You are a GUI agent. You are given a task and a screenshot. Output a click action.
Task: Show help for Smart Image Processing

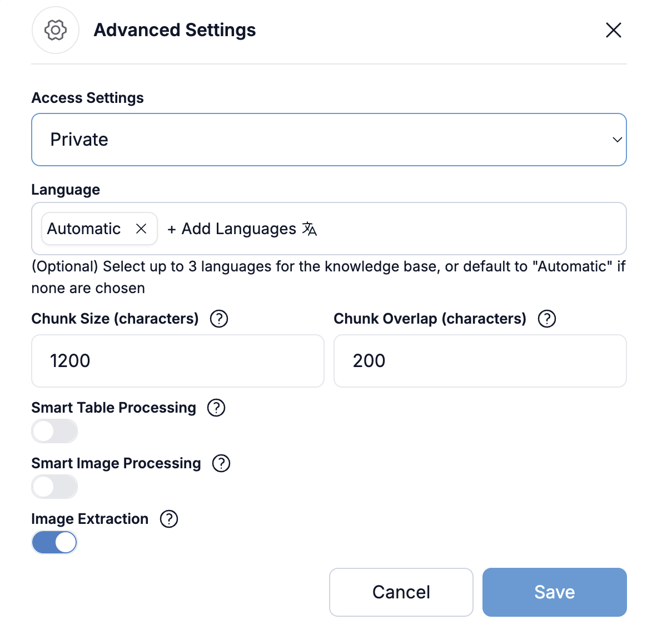[x=221, y=463]
